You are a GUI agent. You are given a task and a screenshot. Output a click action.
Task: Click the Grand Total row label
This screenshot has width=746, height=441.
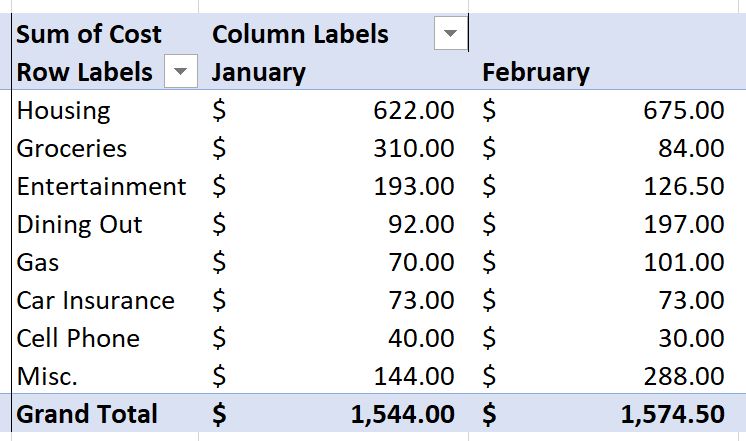click(87, 414)
